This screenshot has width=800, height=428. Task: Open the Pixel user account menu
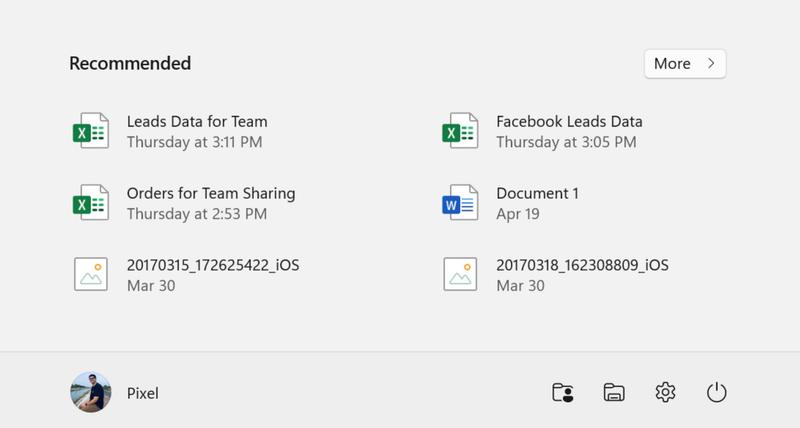point(142,393)
